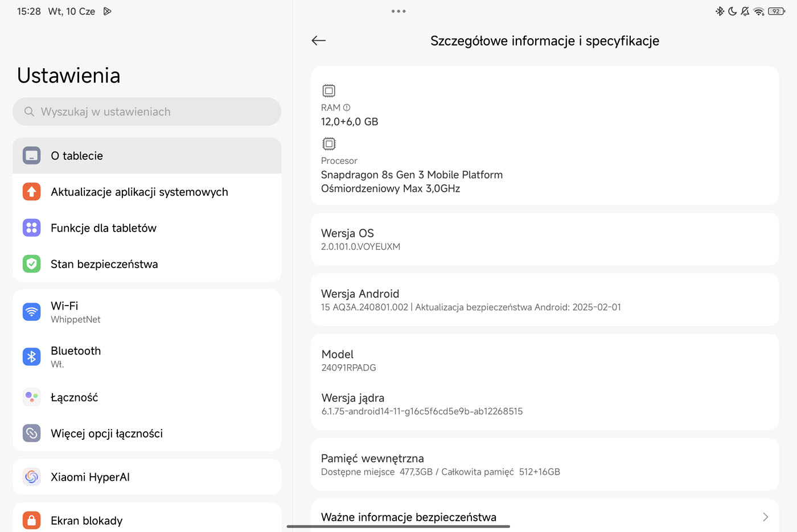Open Stan bezpieczeństwa

pyautogui.click(x=147, y=264)
